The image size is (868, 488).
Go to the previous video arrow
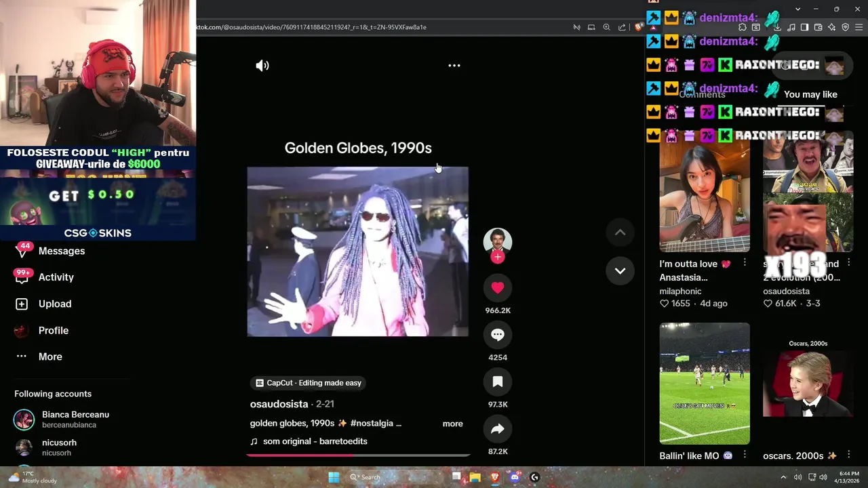click(620, 232)
